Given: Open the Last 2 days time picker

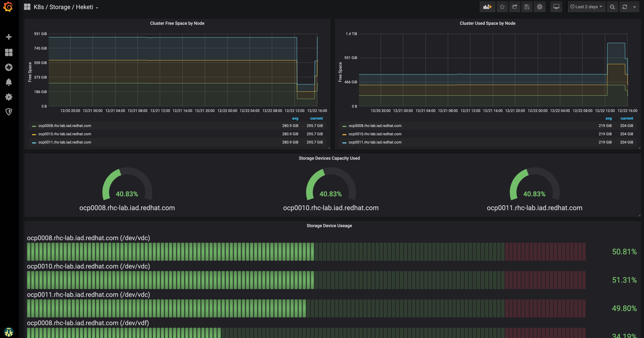Looking at the screenshot, I should point(586,7).
